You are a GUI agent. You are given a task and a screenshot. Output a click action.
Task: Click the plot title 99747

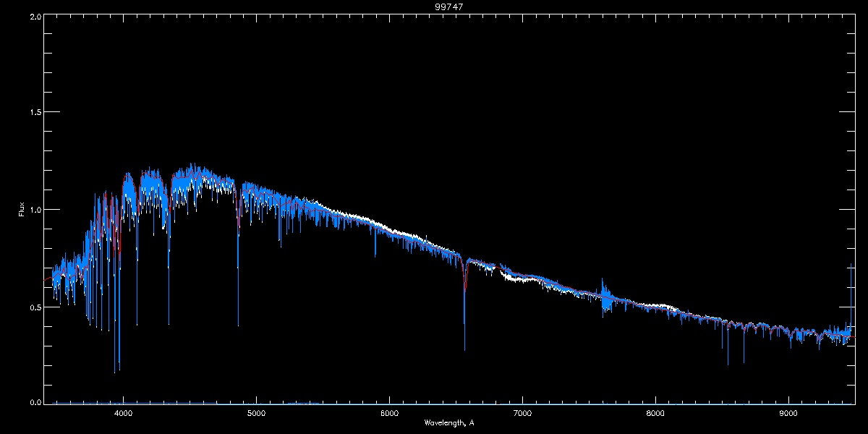(448, 7)
